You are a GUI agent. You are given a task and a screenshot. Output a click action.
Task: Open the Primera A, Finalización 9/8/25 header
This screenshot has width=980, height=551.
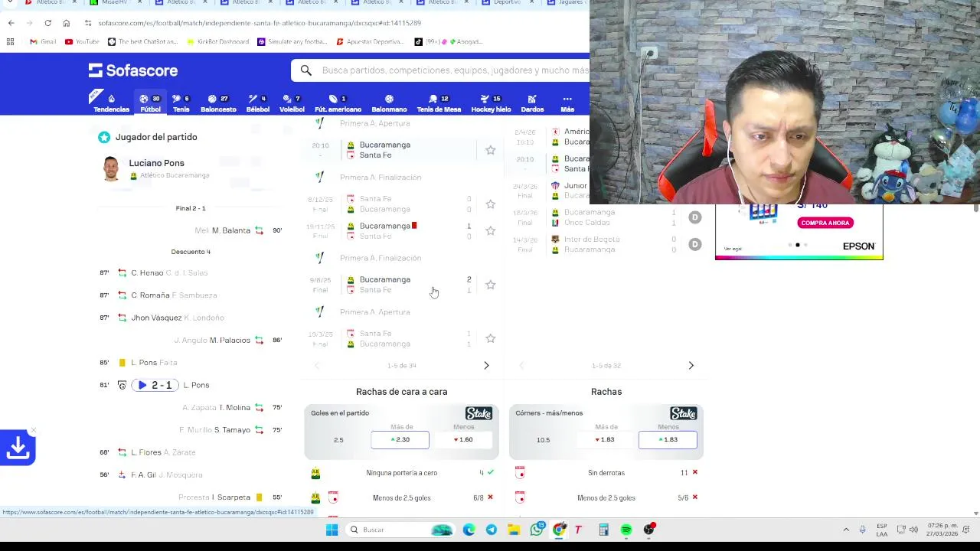click(380, 258)
